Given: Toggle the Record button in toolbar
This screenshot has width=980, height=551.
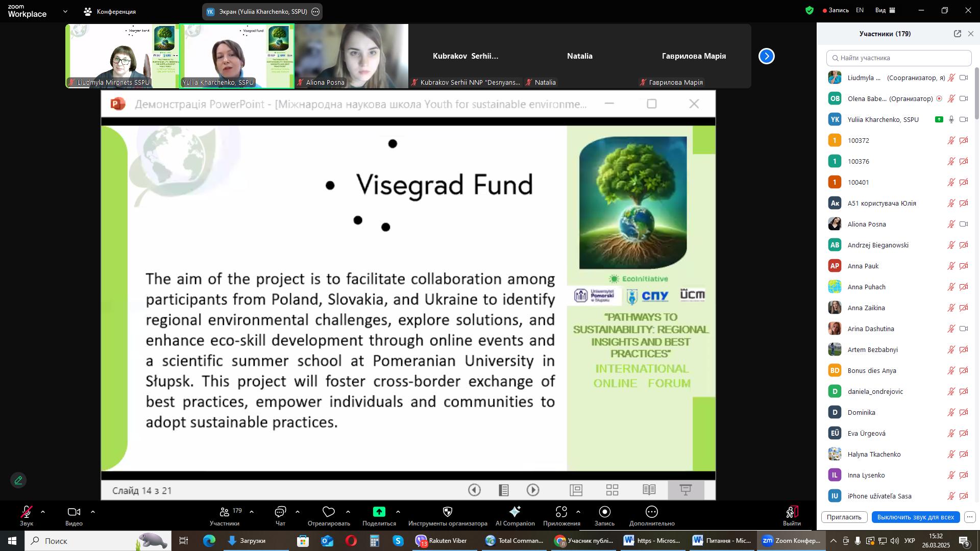Looking at the screenshot, I should [x=604, y=512].
